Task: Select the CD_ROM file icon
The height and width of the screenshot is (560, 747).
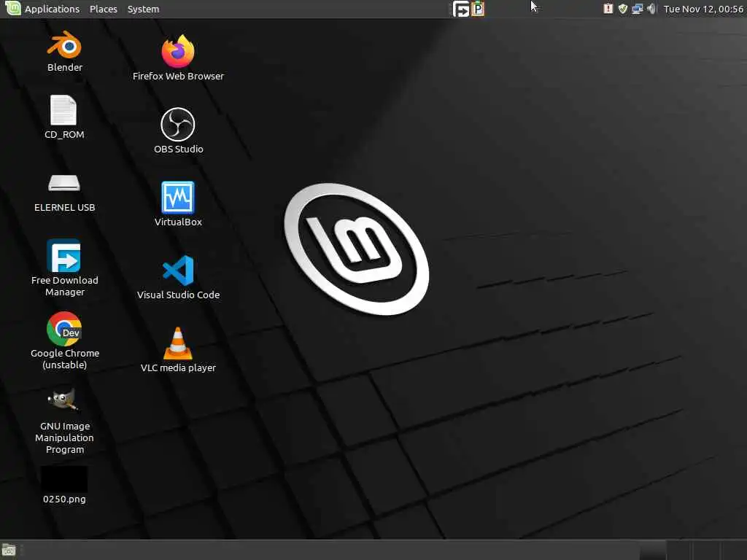Action: [63, 110]
